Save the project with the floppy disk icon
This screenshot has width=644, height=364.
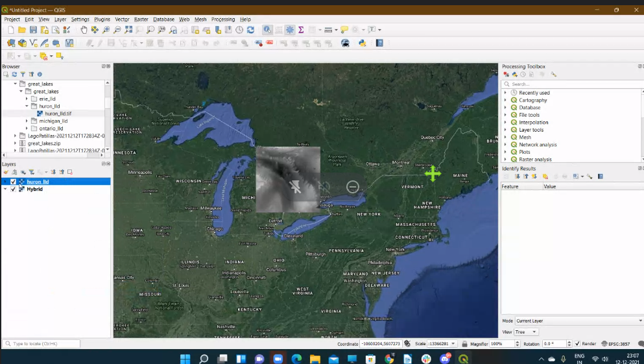coord(33,30)
